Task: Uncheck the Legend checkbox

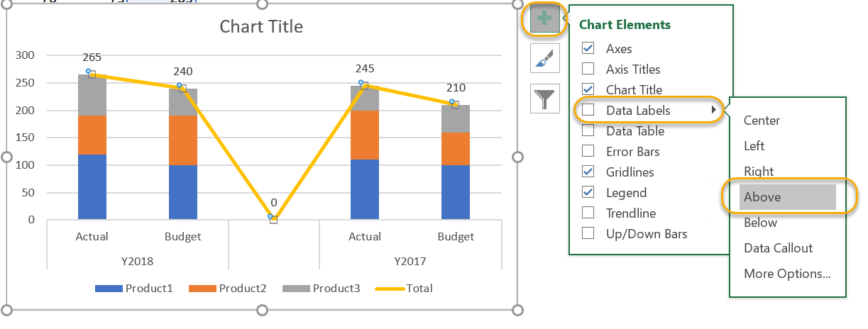Action: [588, 193]
